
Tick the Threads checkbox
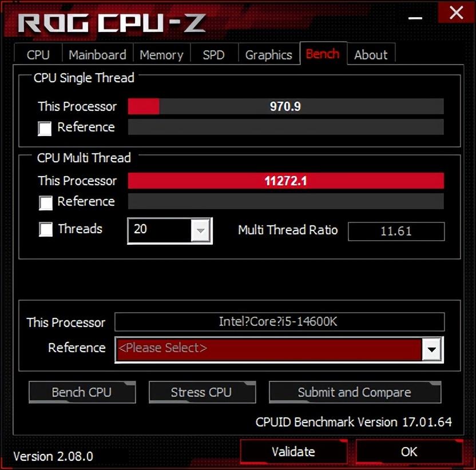click(46, 229)
